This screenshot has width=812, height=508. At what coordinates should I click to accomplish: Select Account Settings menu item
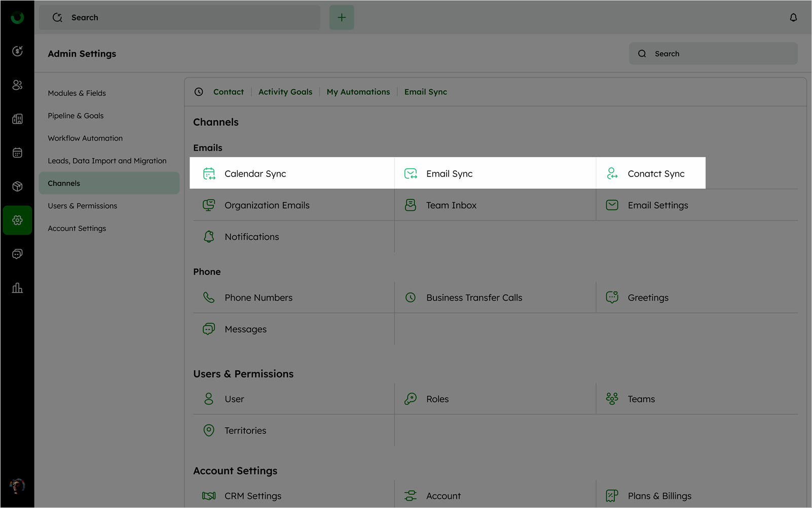point(109,228)
